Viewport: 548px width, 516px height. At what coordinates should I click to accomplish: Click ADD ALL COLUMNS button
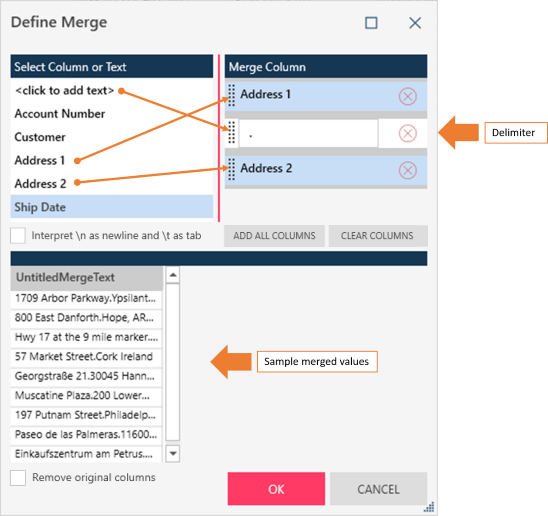274,236
